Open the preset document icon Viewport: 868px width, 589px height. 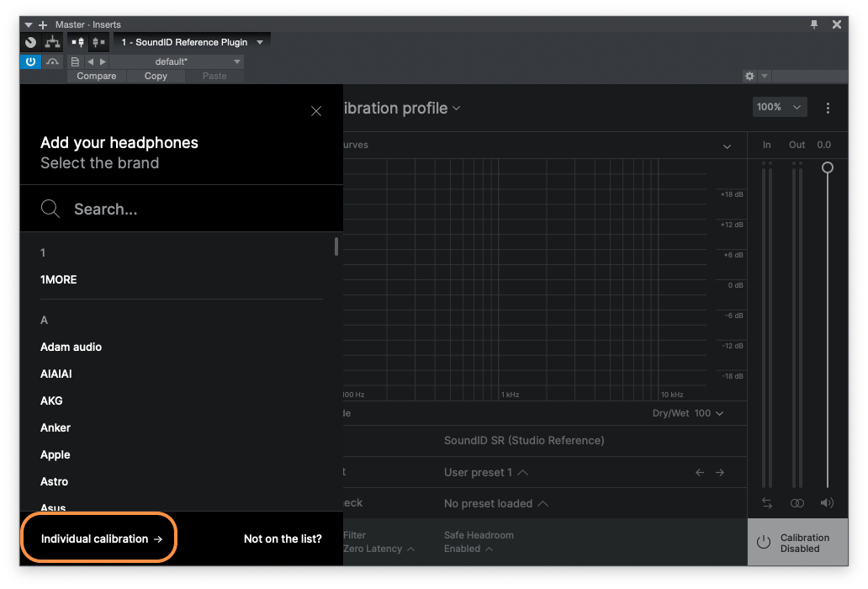[75, 61]
